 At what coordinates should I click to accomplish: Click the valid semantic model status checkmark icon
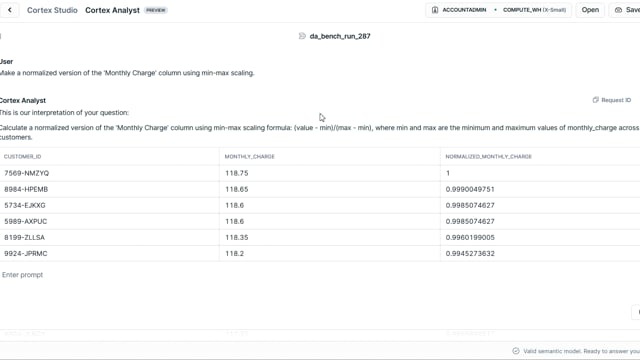(516, 351)
